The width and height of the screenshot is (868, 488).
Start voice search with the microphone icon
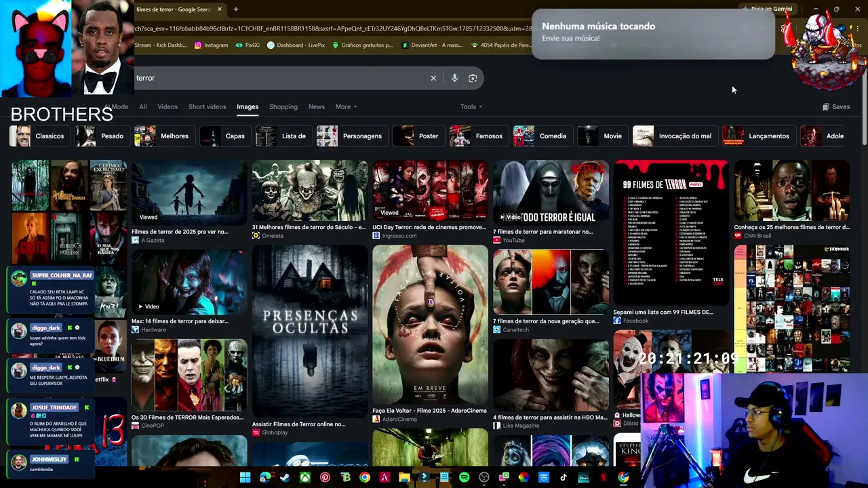click(x=454, y=78)
